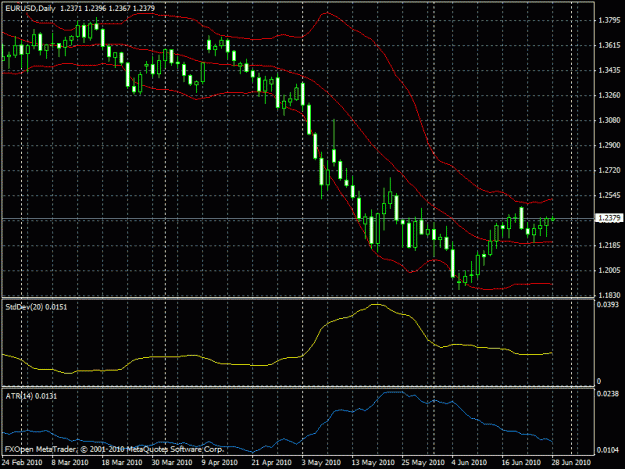This screenshot has height=469, width=625.
Task: Click the 24 Feb 2010 date label
Action: pyautogui.click(x=22, y=463)
